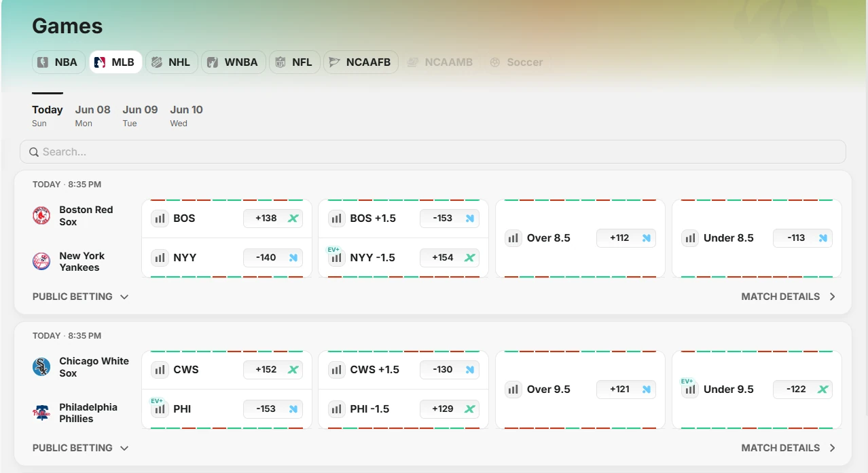The image size is (868, 473).
Task: Open the chart icon beside Under 9.5
Action: pos(690,390)
